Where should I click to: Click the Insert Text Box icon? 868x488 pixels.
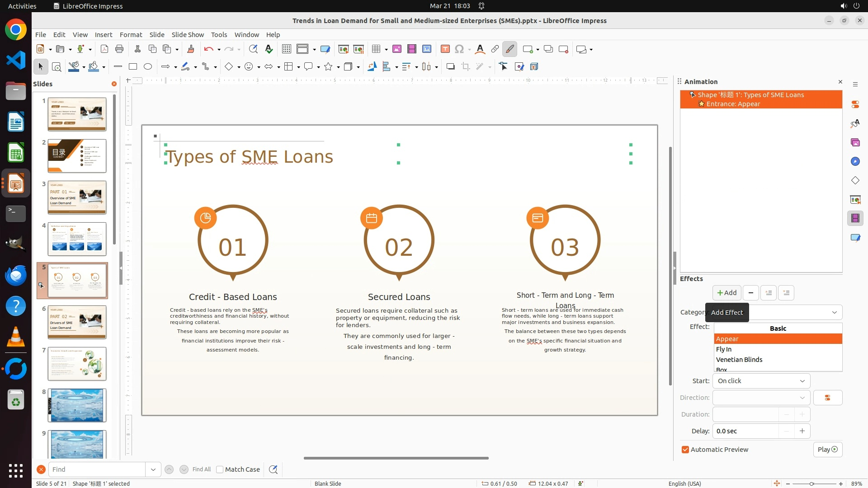(445, 49)
